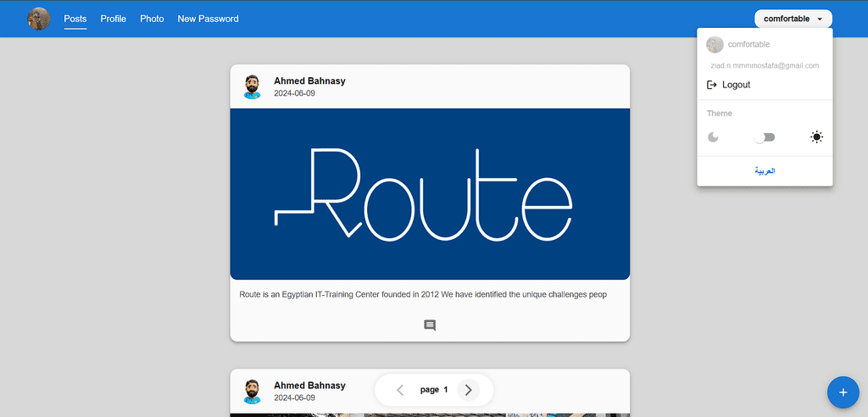The image size is (868, 417).
Task: Go to the next page arrow
Action: (x=468, y=390)
